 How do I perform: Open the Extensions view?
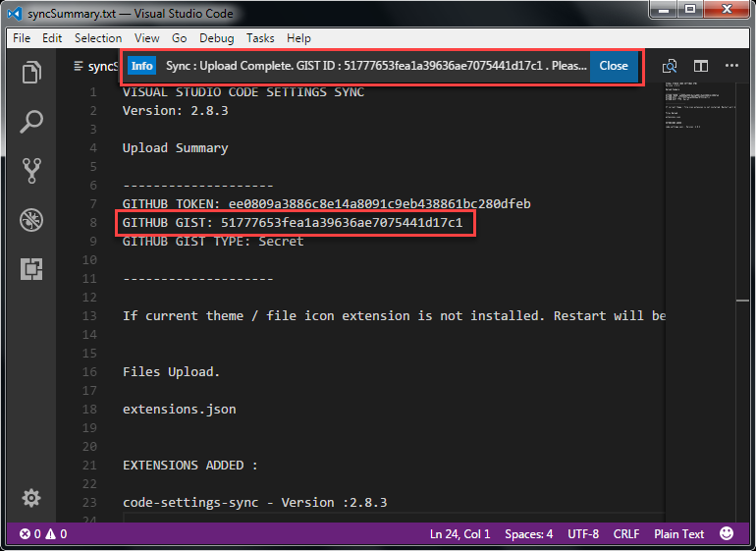pyautogui.click(x=31, y=269)
